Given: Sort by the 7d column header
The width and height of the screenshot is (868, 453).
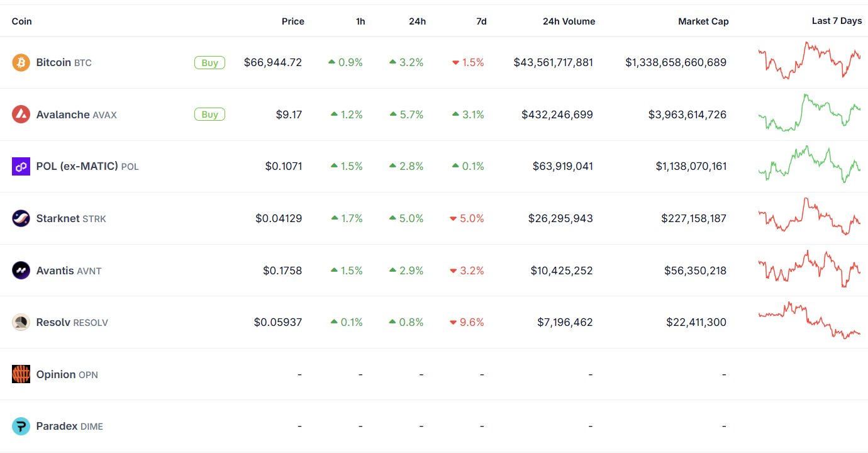Looking at the screenshot, I should pyautogui.click(x=481, y=21).
